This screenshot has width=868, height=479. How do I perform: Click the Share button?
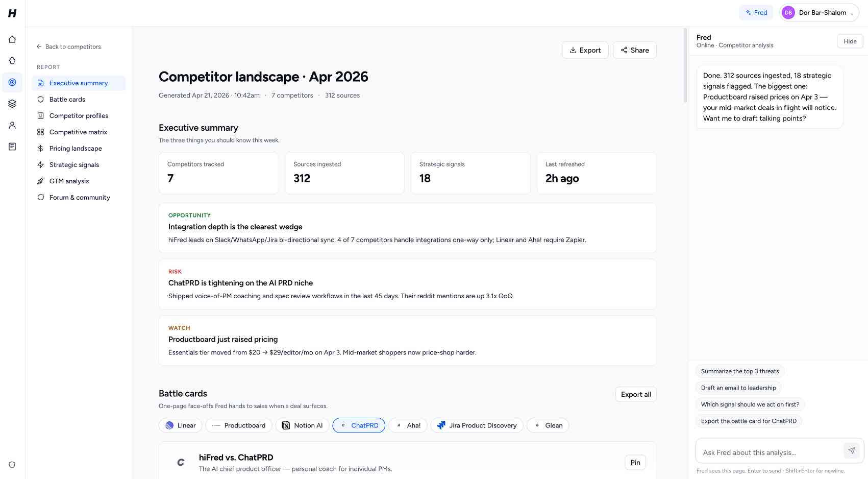coord(635,50)
